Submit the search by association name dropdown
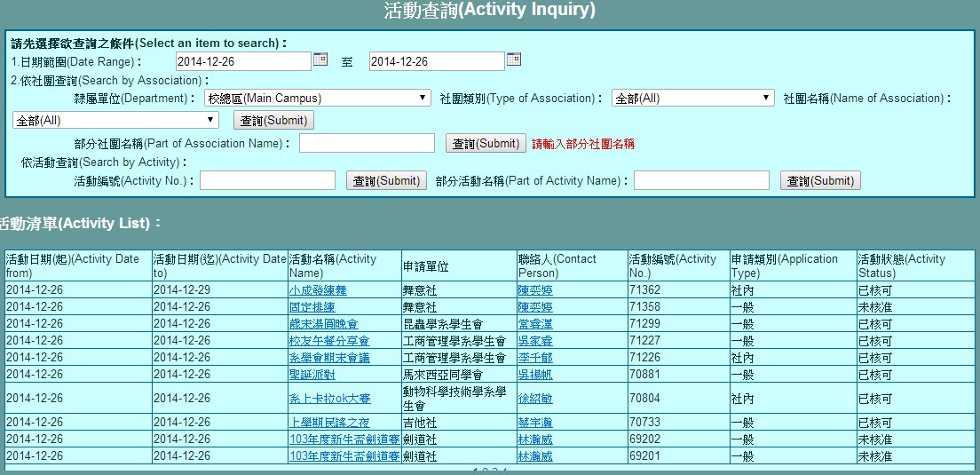The image size is (980, 475). coord(273,121)
